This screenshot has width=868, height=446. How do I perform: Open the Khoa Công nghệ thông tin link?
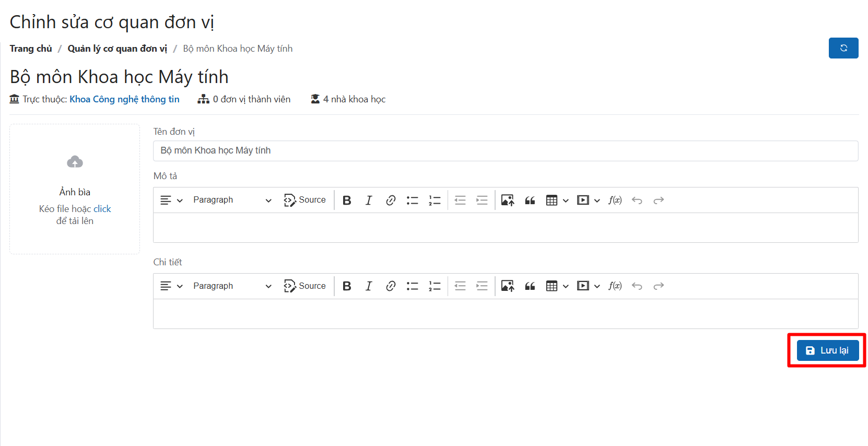pyautogui.click(x=124, y=99)
